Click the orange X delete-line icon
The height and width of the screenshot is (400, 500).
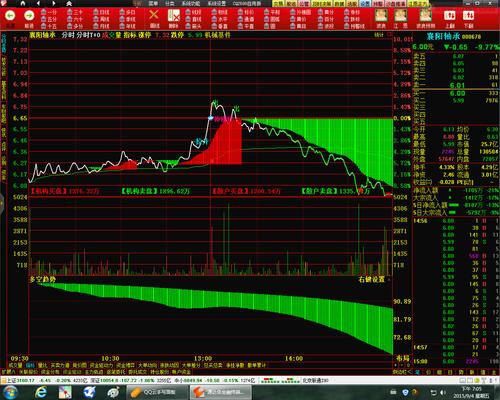pyautogui.click(x=154, y=15)
